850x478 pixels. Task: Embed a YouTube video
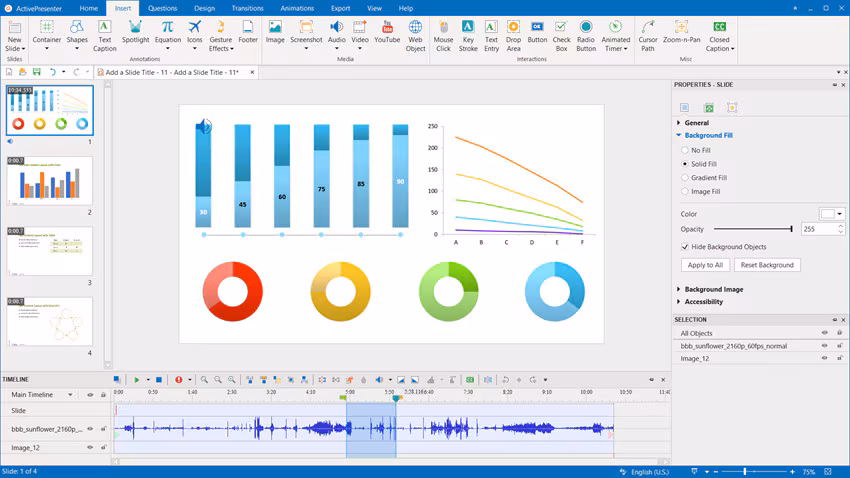click(x=387, y=31)
